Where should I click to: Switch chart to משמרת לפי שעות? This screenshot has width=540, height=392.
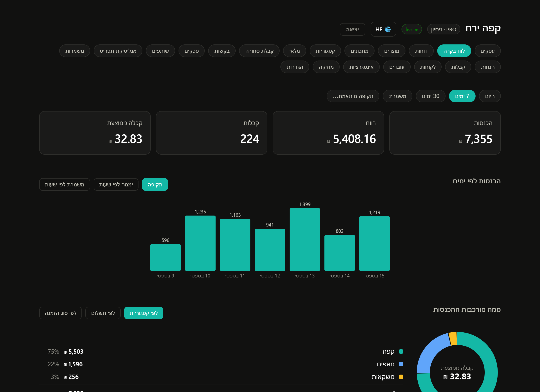64,185
